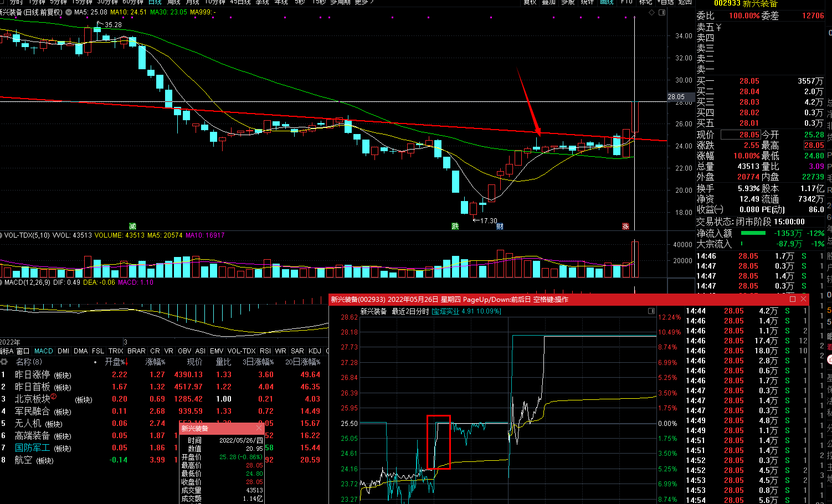This screenshot has width=832, height=504.
Task: Sort the list by the 开盘% column
Action: tap(116, 362)
